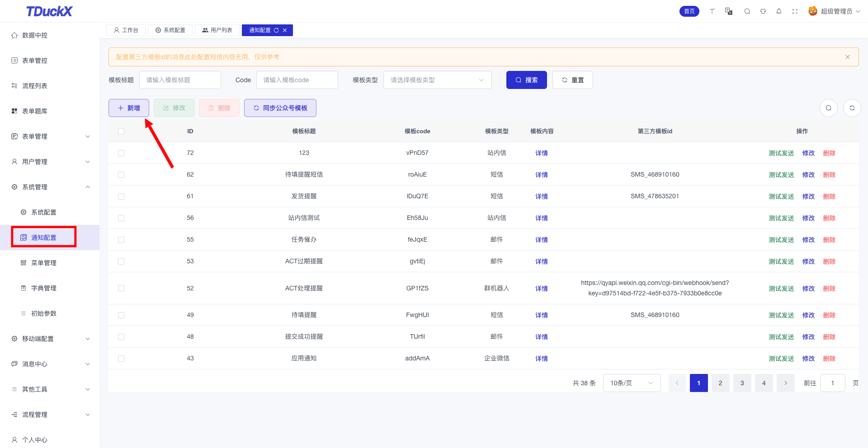868x448 pixels.
Task: Close the 通知配置 tab
Action: (285, 30)
